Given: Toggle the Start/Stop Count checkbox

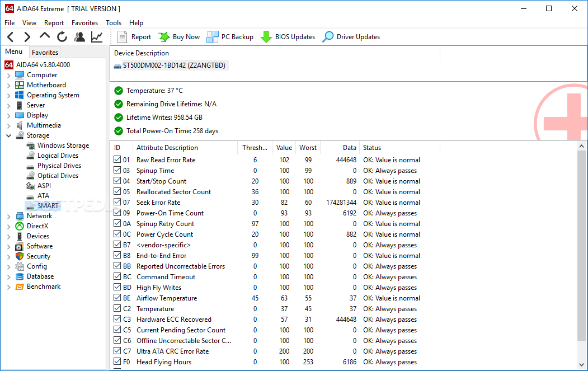Looking at the screenshot, I should (117, 181).
